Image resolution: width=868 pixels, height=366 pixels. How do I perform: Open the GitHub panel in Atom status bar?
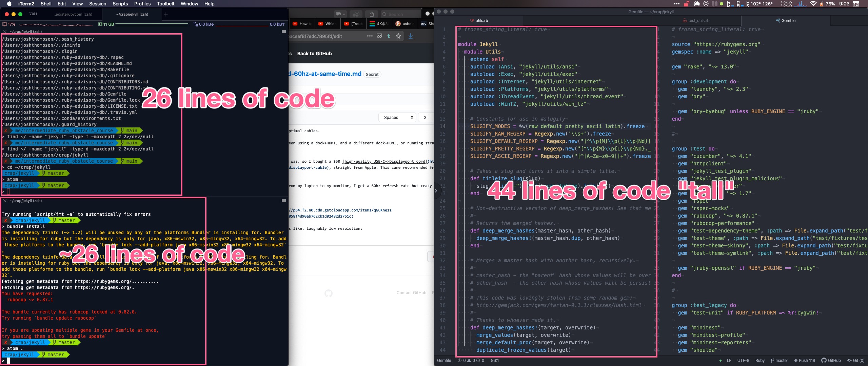coord(831,360)
